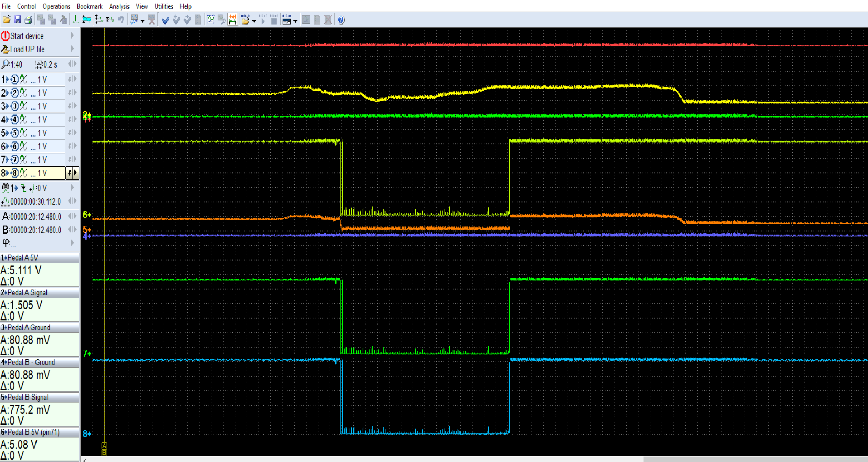Toggle channel 8 enable circle icon

[15, 173]
